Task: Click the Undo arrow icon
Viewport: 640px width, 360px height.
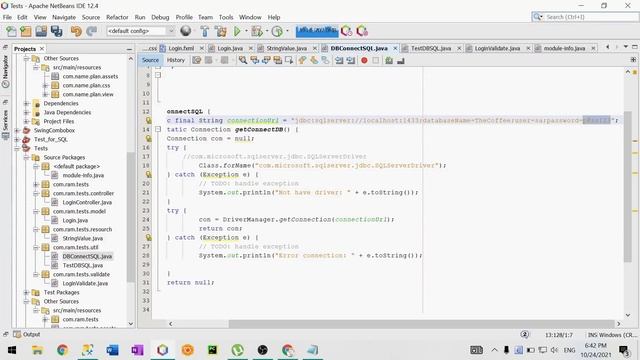Action: [x=76, y=31]
